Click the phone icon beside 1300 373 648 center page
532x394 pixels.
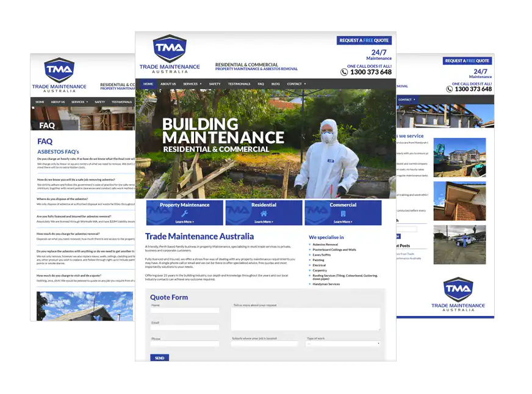click(344, 72)
